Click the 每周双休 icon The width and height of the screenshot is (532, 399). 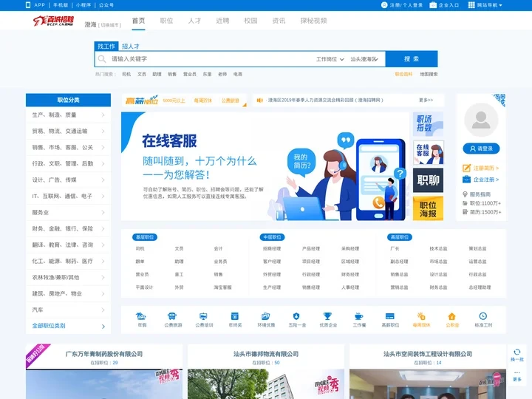point(421,316)
